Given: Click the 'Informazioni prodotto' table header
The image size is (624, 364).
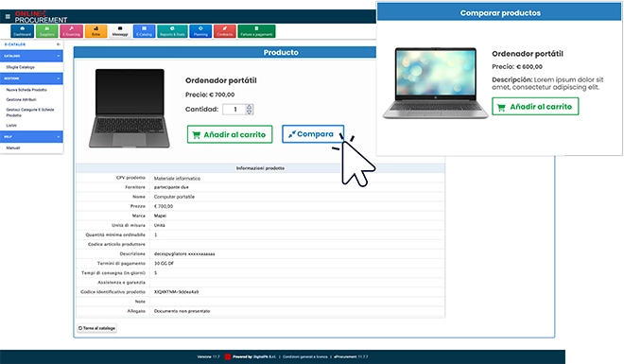Looking at the screenshot, I should coord(260,168).
